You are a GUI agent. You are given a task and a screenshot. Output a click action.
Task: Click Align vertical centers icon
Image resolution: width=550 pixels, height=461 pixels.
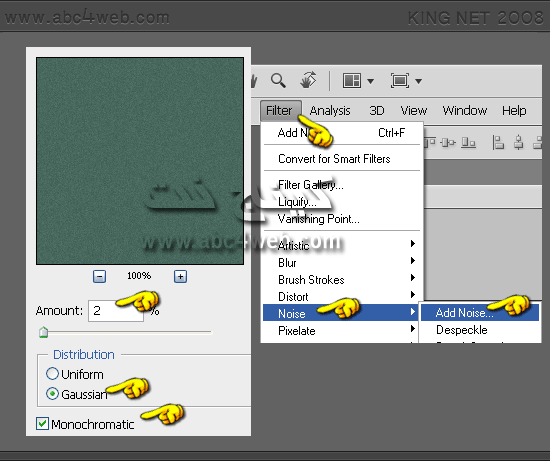448,142
